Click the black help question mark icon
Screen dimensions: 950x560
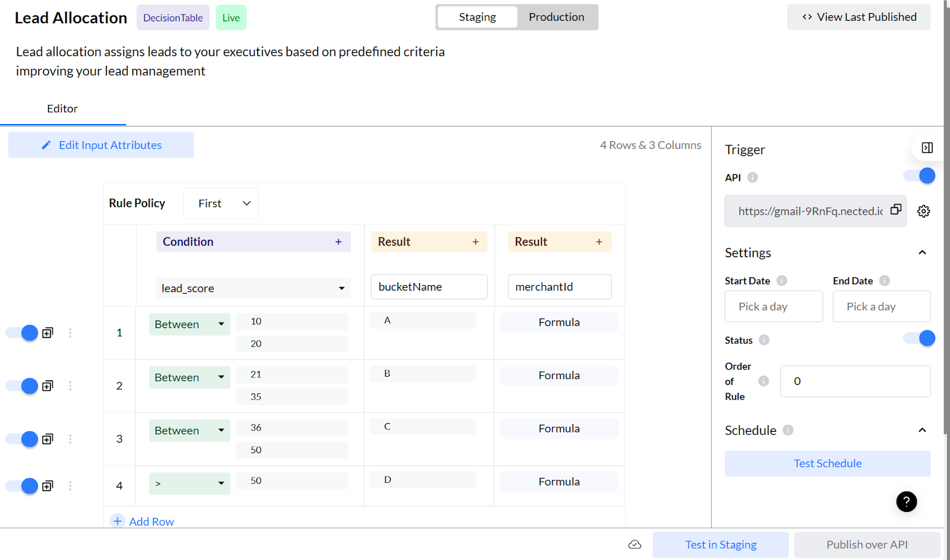(906, 502)
